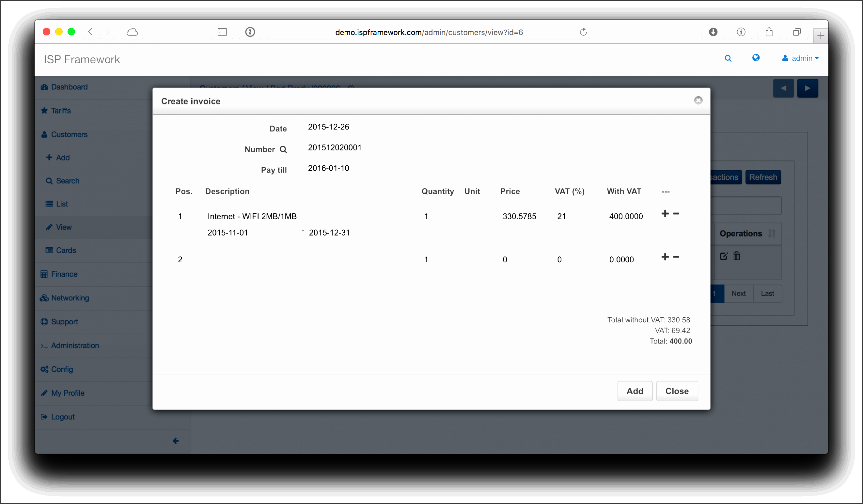This screenshot has height=504, width=863.
Task: Open the Customers menu in the sidebar
Action: [69, 134]
